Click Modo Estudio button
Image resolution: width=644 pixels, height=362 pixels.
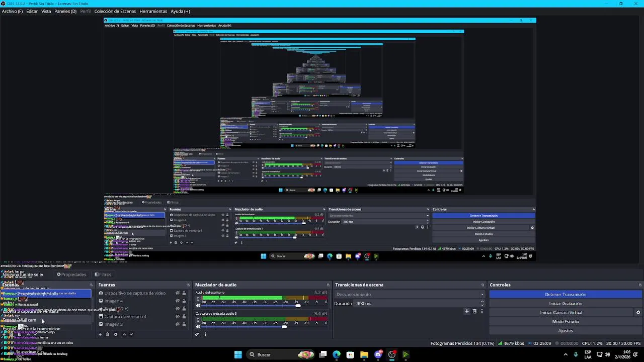click(x=566, y=322)
